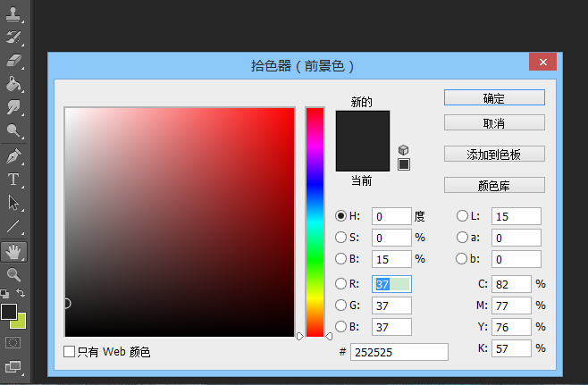Click the Lab a value field

click(x=517, y=238)
